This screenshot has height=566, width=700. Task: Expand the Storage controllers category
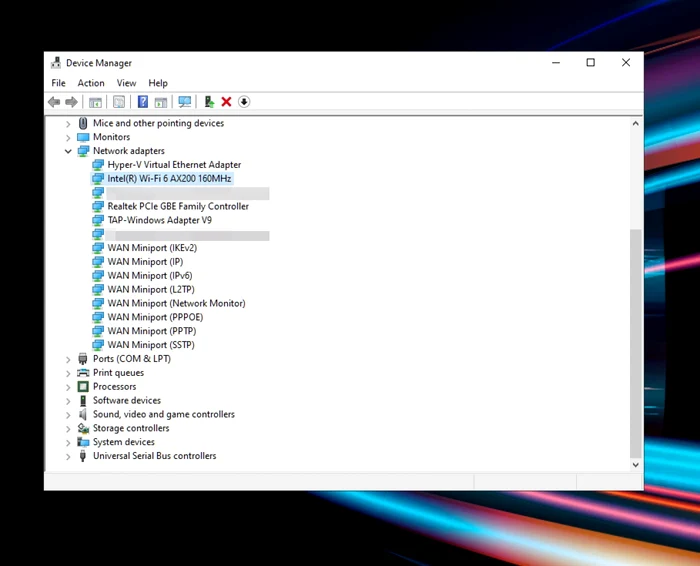coord(68,429)
